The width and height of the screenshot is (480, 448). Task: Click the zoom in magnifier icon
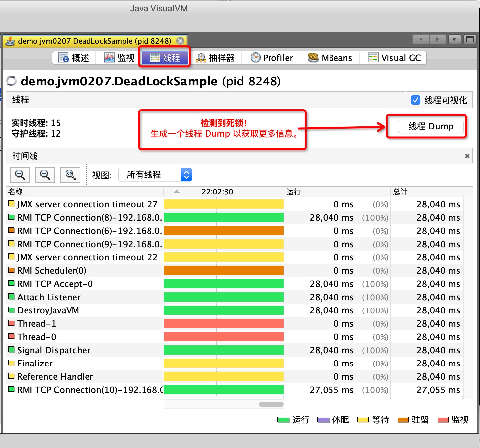(20, 175)
